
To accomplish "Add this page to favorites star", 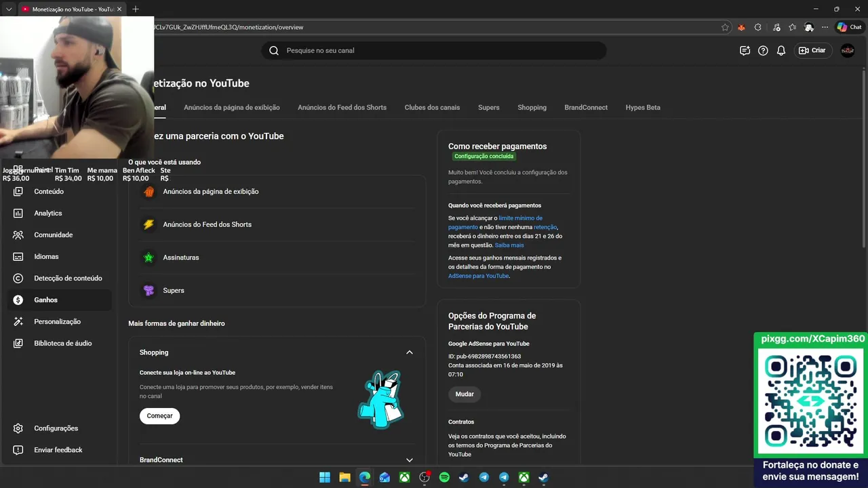I will 725,27.
